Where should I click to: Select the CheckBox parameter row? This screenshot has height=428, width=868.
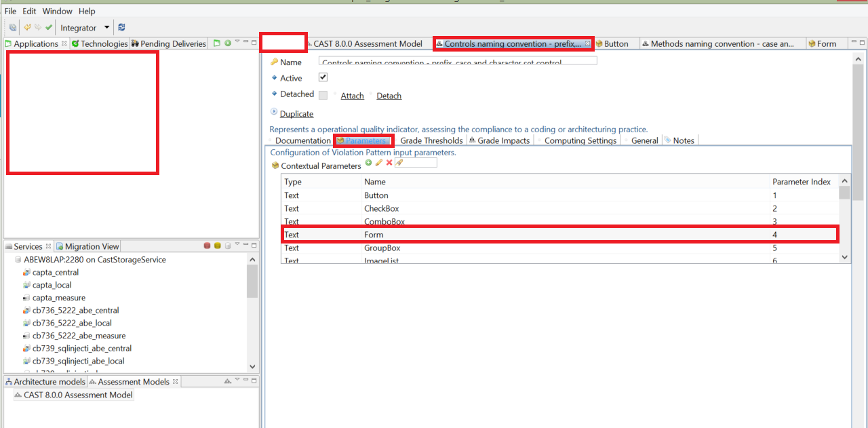click(559, 208)
